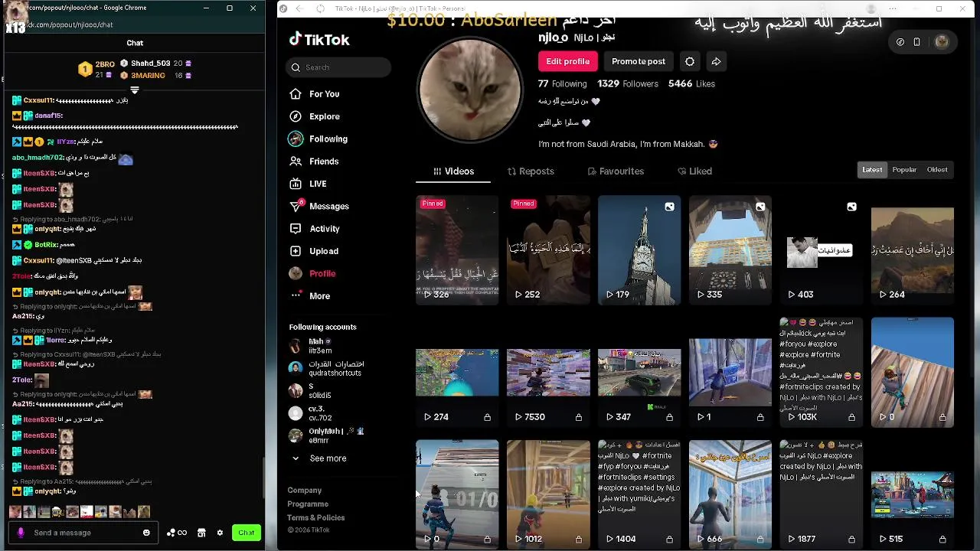Open the Kick chat shop icon
The height and width of the screenshot is (551, 980).
click(201, 533)
